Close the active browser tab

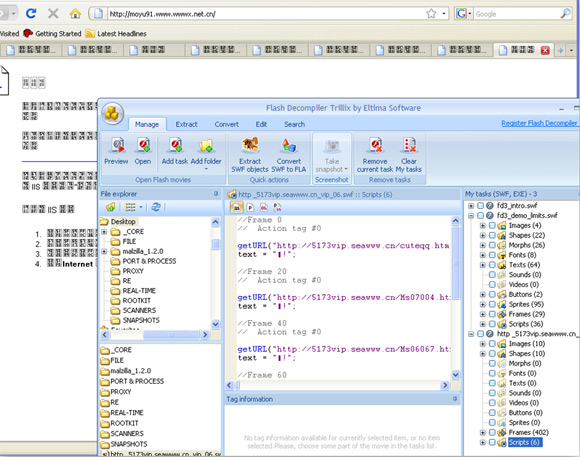tap(545, 50)
